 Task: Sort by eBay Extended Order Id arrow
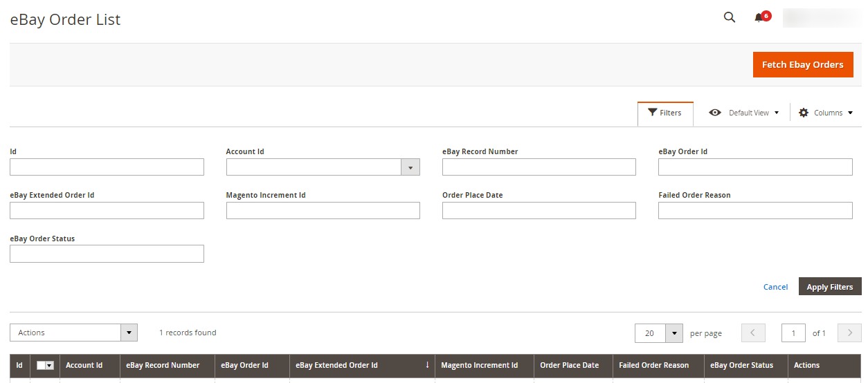point(427,365)
